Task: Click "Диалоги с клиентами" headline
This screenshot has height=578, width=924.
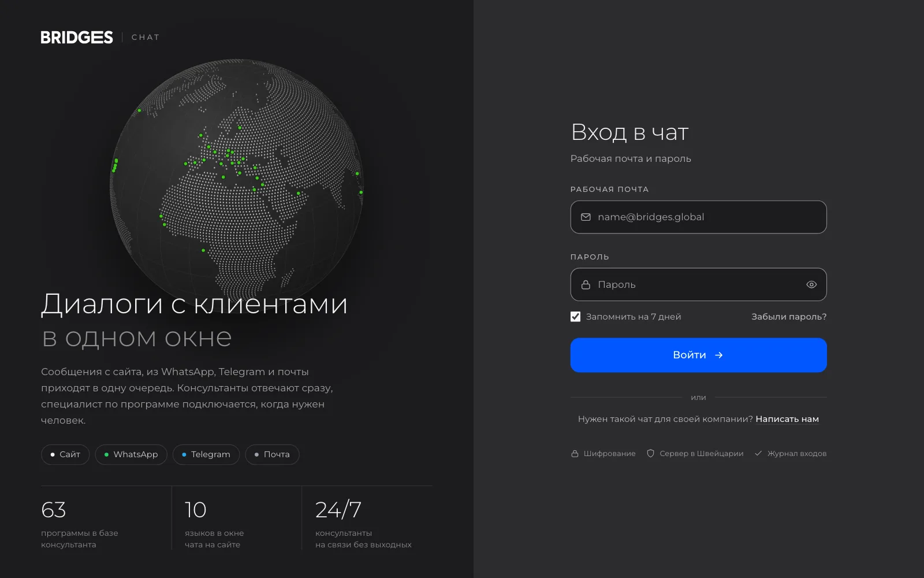Action: 195,304
